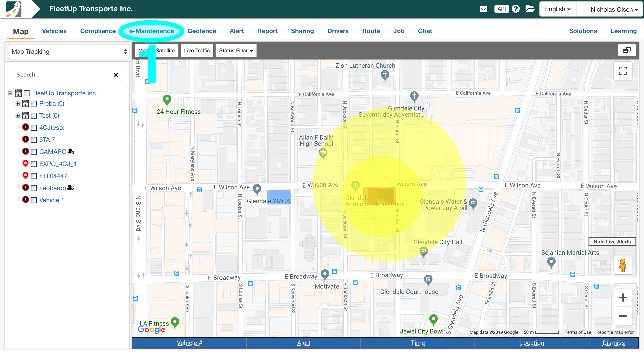Tick the 5TA 7 vehicle checkbox
This screenshot has width=644, height=353.
pos(34,140)
